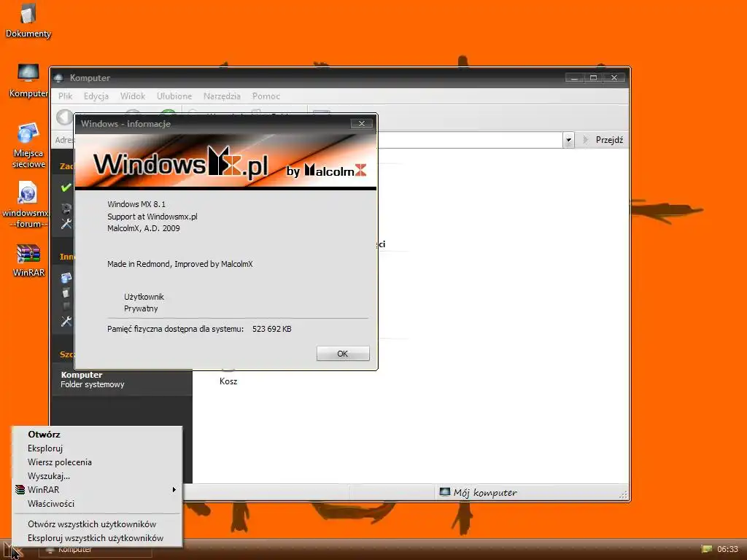Open the Widok menu
The height and width of the screenshot is (560, 747).
pyautogui.click(x=133, y=96)
